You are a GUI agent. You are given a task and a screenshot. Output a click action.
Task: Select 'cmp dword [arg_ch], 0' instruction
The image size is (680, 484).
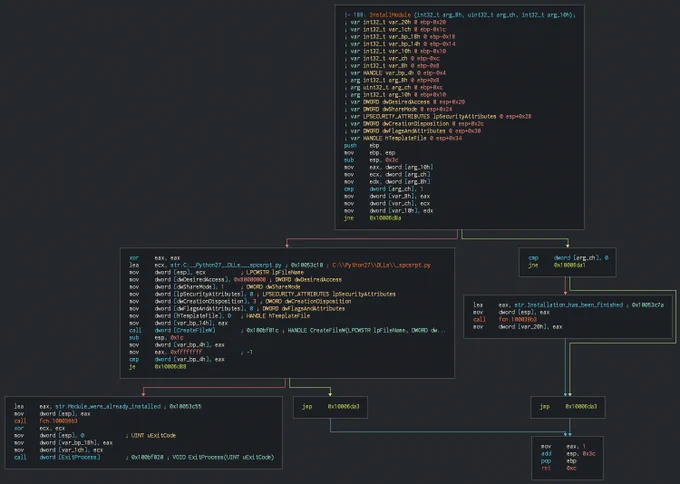pyautogui.click(x=568, y=258)
